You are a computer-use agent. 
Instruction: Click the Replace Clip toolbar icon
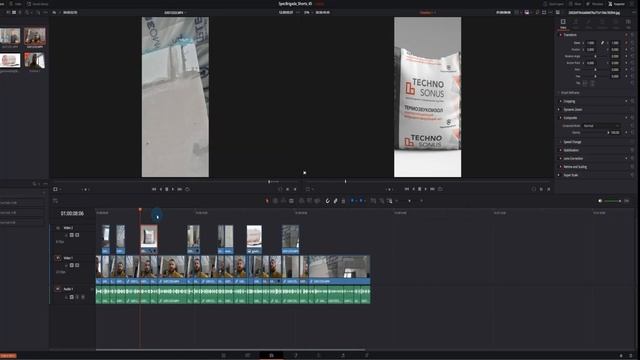(x=317, y=201)
